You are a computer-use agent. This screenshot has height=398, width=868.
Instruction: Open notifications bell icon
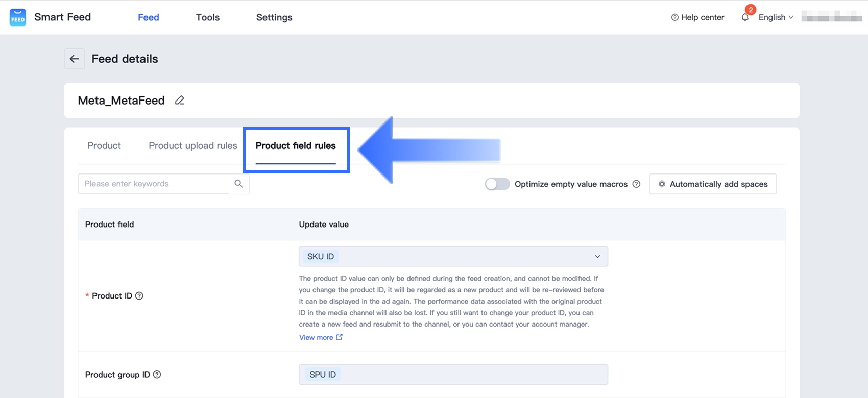745,17
